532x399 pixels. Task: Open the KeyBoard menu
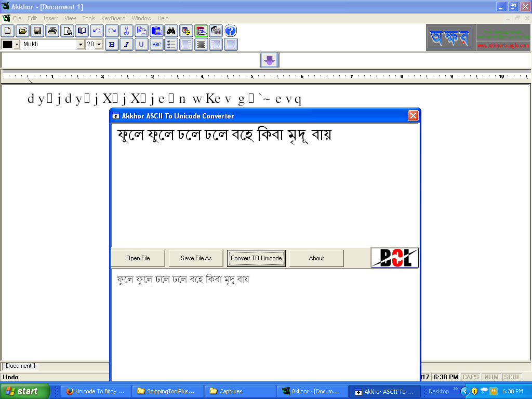click(113, 18)
